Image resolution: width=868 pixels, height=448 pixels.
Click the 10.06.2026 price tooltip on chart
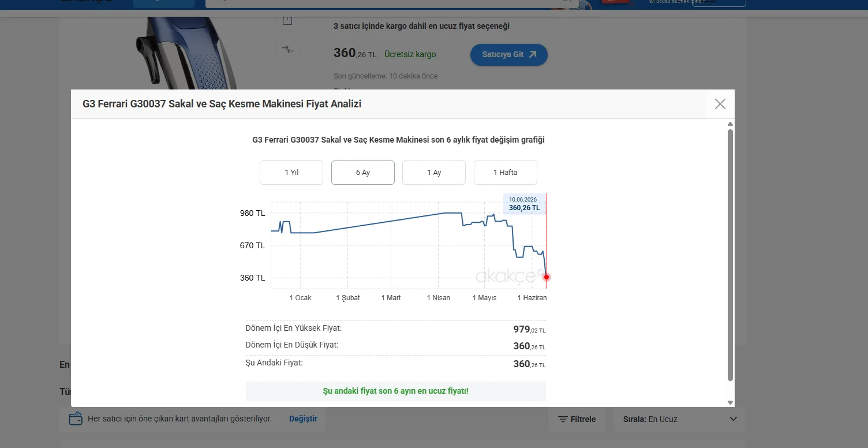click(x=524, y=204)
